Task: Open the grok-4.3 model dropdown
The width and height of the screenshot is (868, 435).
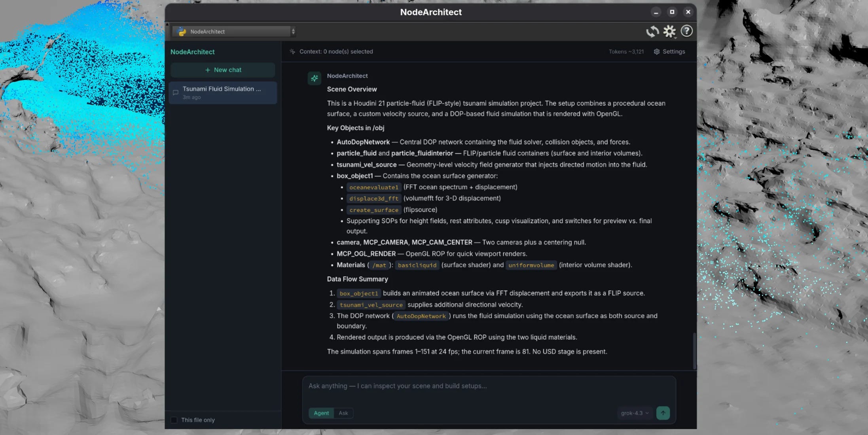Action: [x=635, y=413]
